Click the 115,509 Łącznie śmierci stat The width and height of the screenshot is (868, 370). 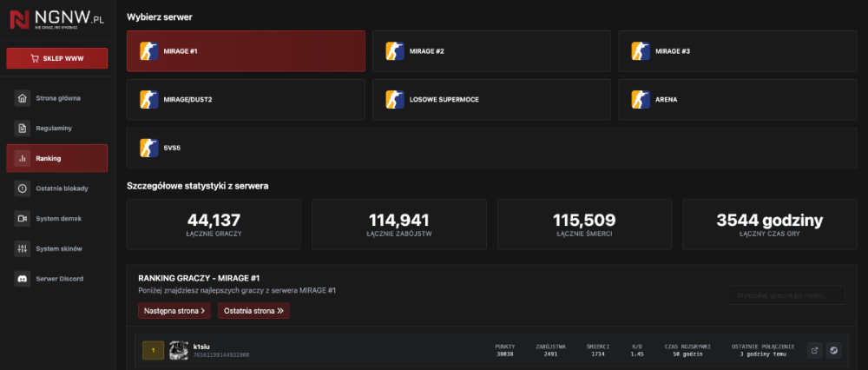point(584,224)
